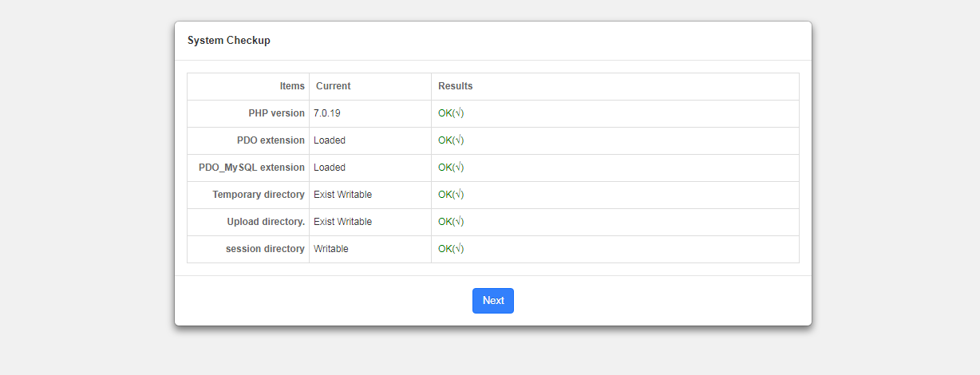Click the PHP version row label
The height and width of the screenshot is (375, 980).
pos(276,113)
